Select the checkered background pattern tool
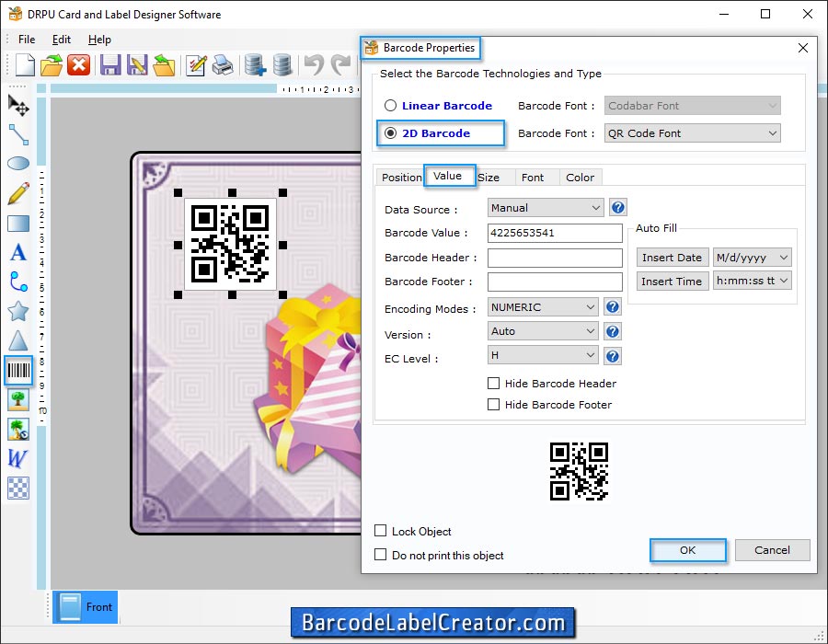Viewport: 828px width, 644px height. pos(18,489)
